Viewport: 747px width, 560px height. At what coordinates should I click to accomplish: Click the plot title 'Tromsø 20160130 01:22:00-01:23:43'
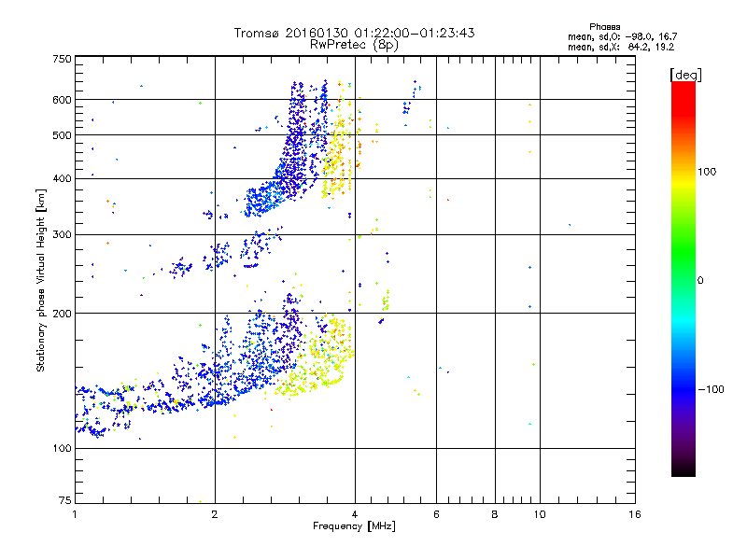pos(354,33)
